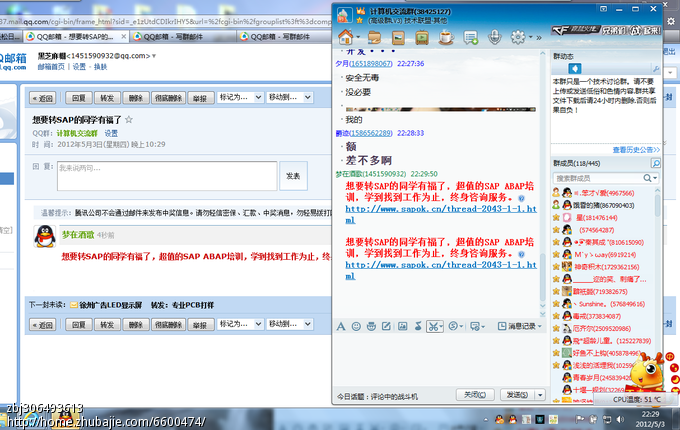Click 发送(S) send button
The image size is (680, 430).
pos(517,394)
